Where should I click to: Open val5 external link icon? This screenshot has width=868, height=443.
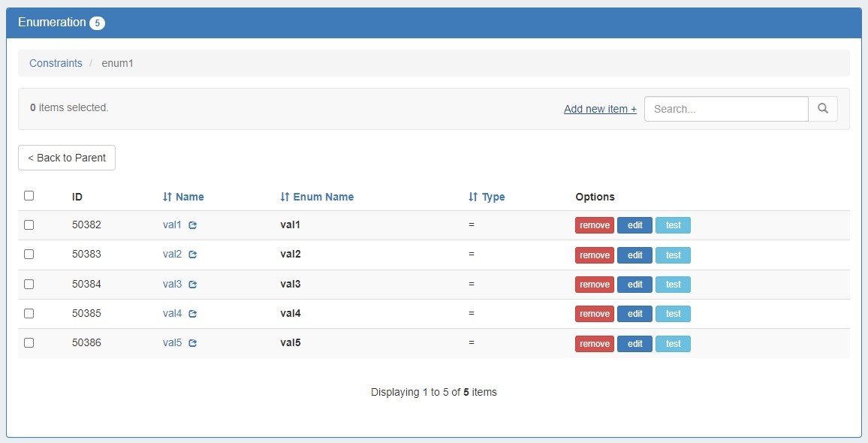coord(193,343)
